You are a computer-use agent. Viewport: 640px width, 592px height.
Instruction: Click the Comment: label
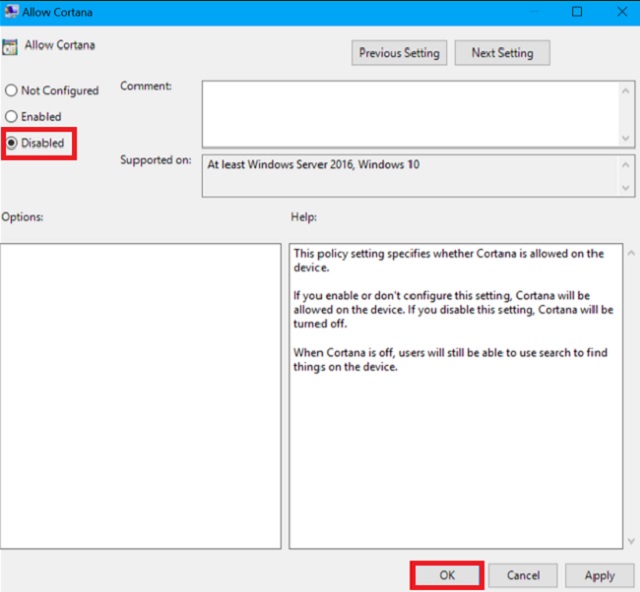146,86
